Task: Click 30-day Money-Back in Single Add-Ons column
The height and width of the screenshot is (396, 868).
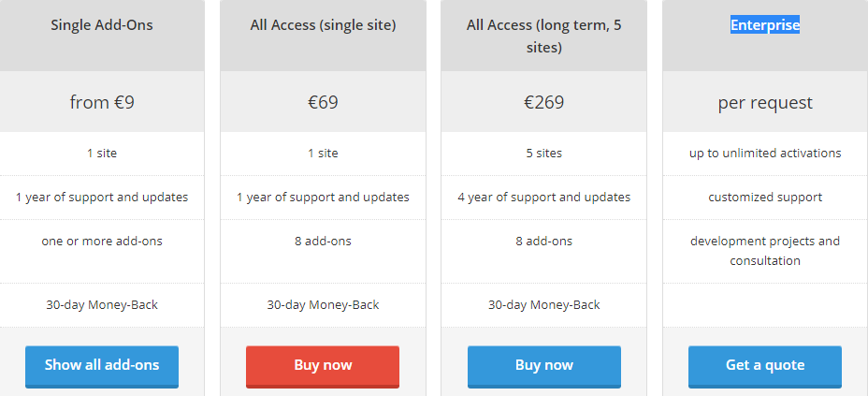Action: 102,304
